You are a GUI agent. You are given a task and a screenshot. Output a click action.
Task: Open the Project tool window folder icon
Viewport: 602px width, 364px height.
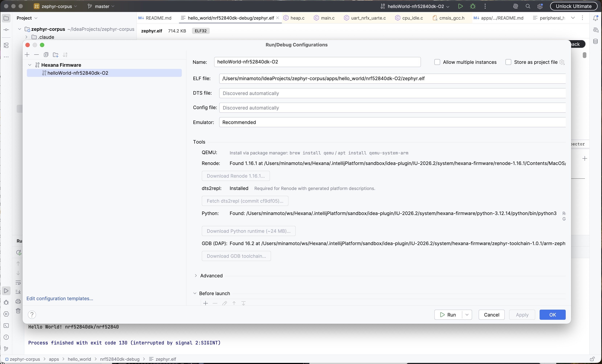click(x=6, y=18)
